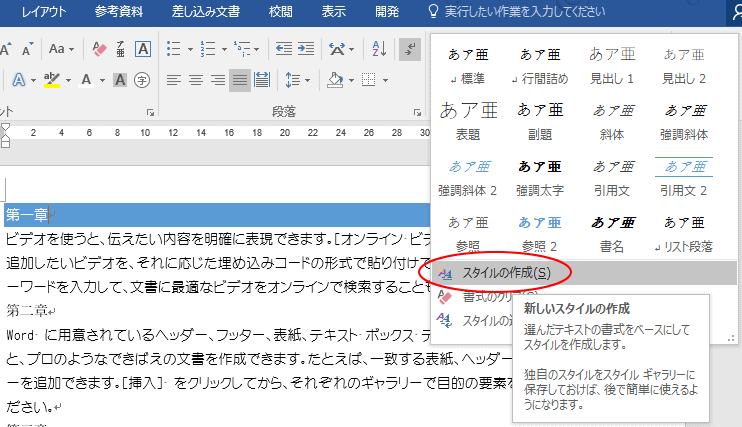Viewport: 742px width, 427px height.
Task: Click the Tell Me search field
Action: point(524,11)
